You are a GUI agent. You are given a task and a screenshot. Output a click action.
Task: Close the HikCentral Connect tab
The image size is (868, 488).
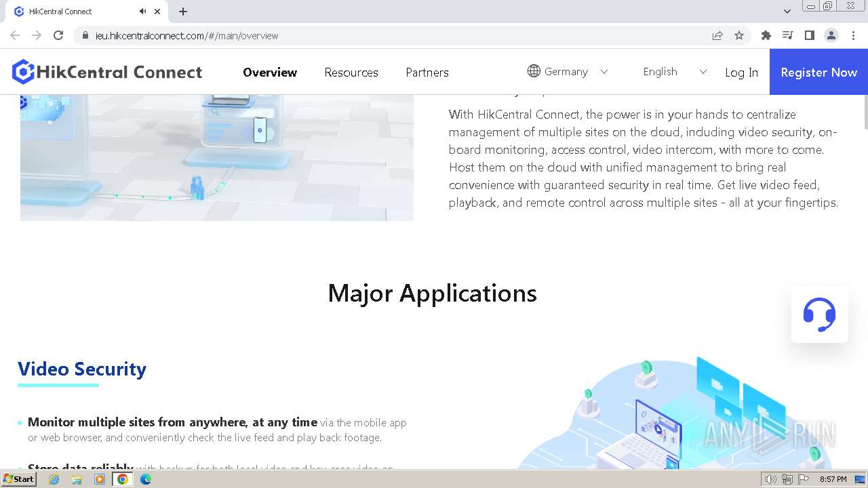(x=157, y=12)
